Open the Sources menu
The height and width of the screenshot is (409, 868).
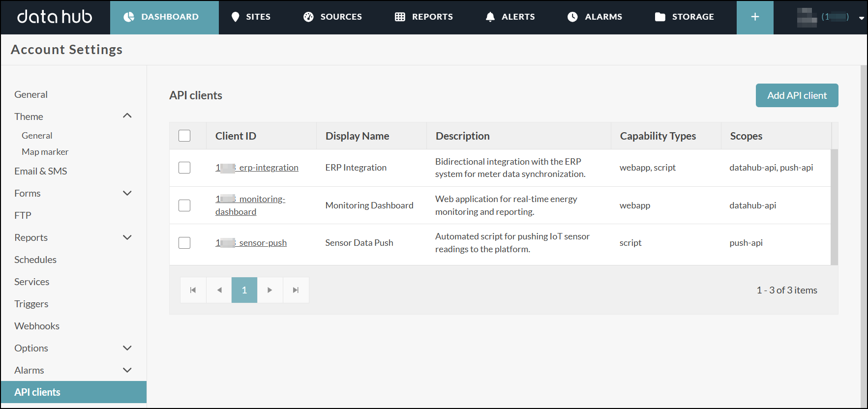[x=332, y=17]
